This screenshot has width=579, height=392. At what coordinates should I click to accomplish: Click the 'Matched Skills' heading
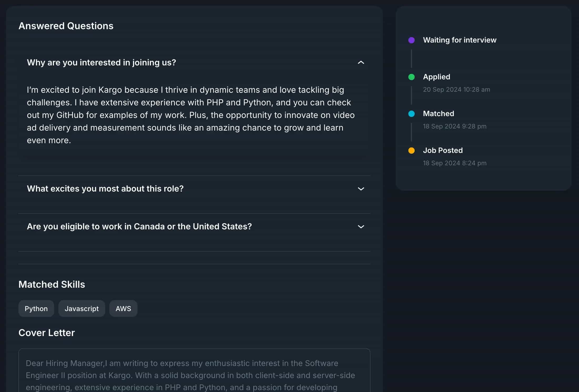(52, 284)
